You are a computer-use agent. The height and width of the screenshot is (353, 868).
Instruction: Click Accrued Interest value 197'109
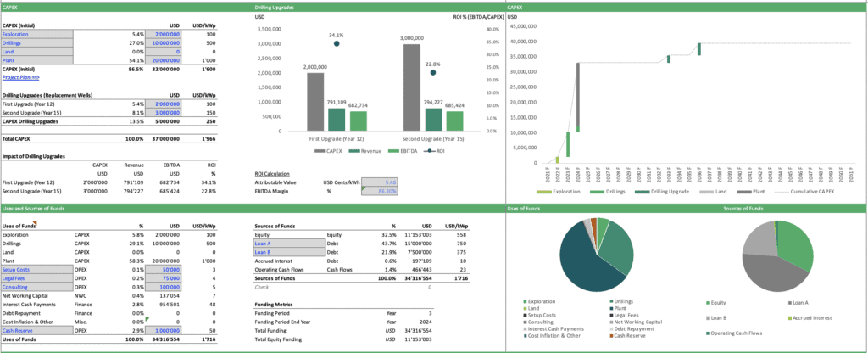(422, 261)
